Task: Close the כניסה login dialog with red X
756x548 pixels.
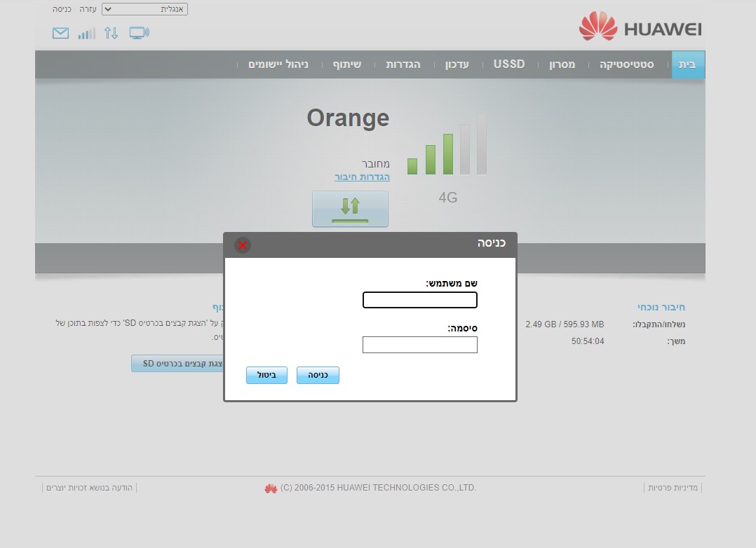Action: 242,245
